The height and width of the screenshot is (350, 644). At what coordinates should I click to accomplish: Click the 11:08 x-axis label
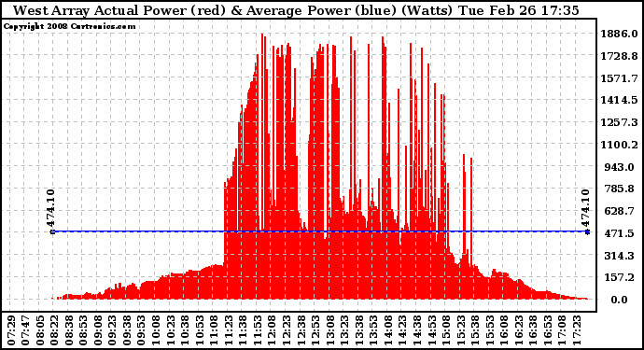click(214, 330)
